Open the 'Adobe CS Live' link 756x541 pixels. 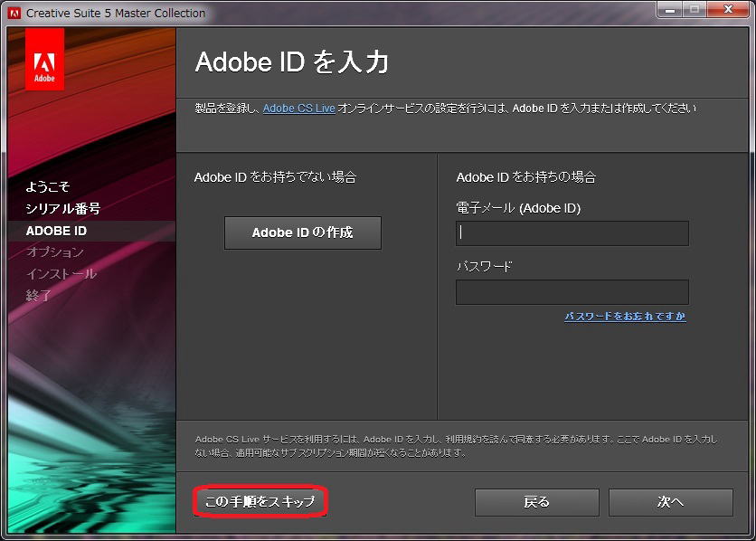[299, 109]
